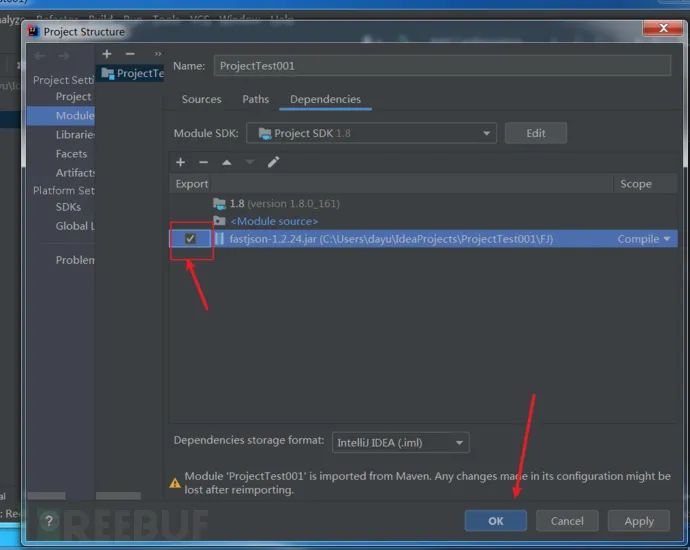This screenshot has width=690, height=550.
Task: Remove the selected dependency with the minus icon
Action: click(203, 162)
